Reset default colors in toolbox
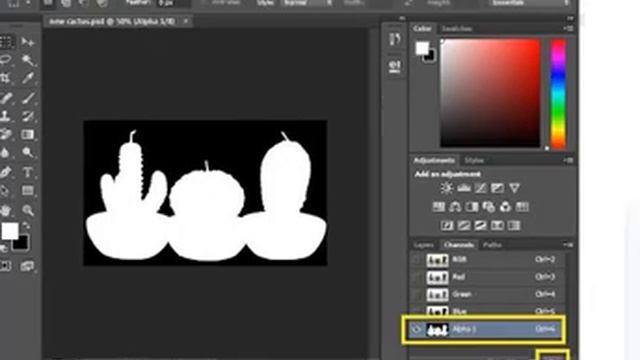 tap(5, 247)
